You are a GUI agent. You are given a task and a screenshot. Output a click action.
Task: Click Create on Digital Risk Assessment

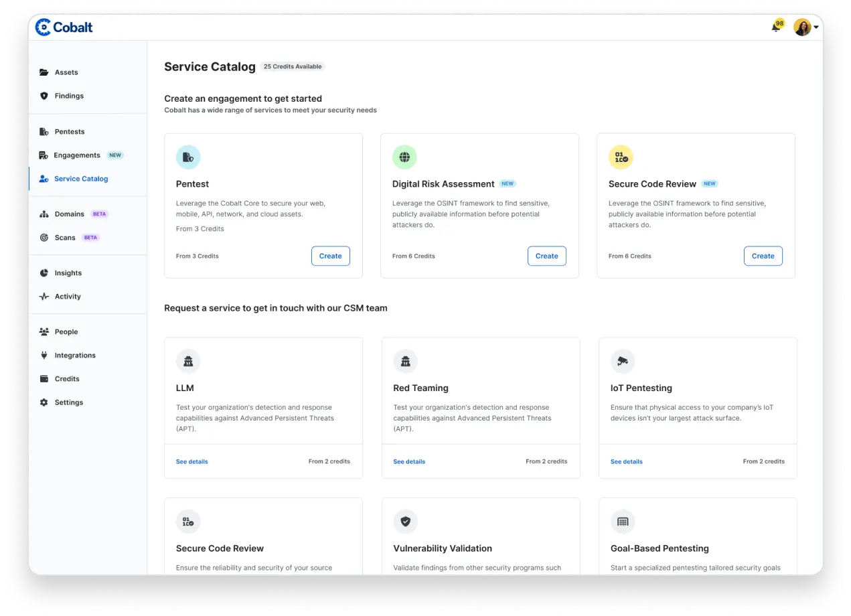point(546,256)
